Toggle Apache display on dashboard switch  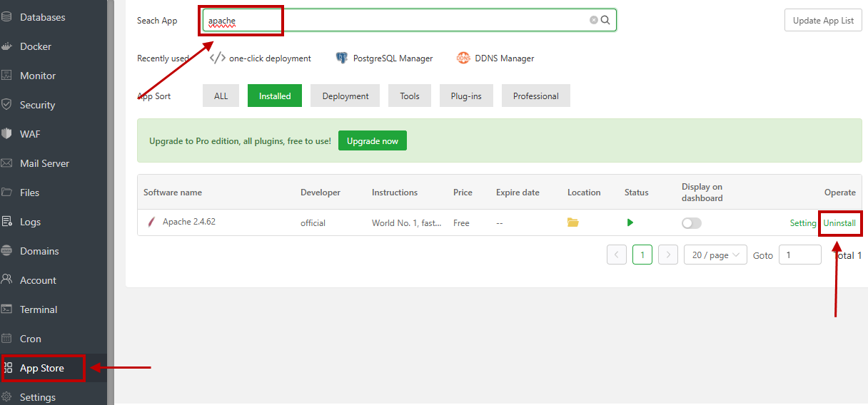[x=692, y=223]
